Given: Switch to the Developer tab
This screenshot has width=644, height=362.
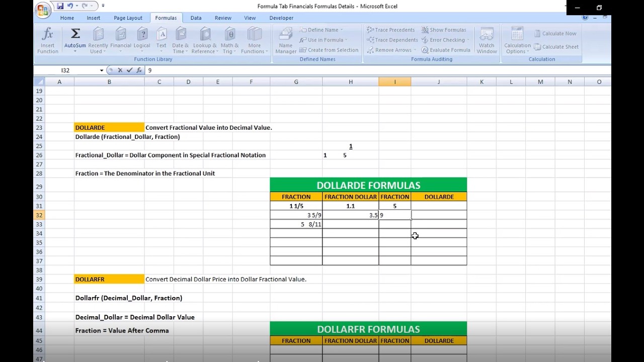Looking at the screenshot, I should coord(281,18).
